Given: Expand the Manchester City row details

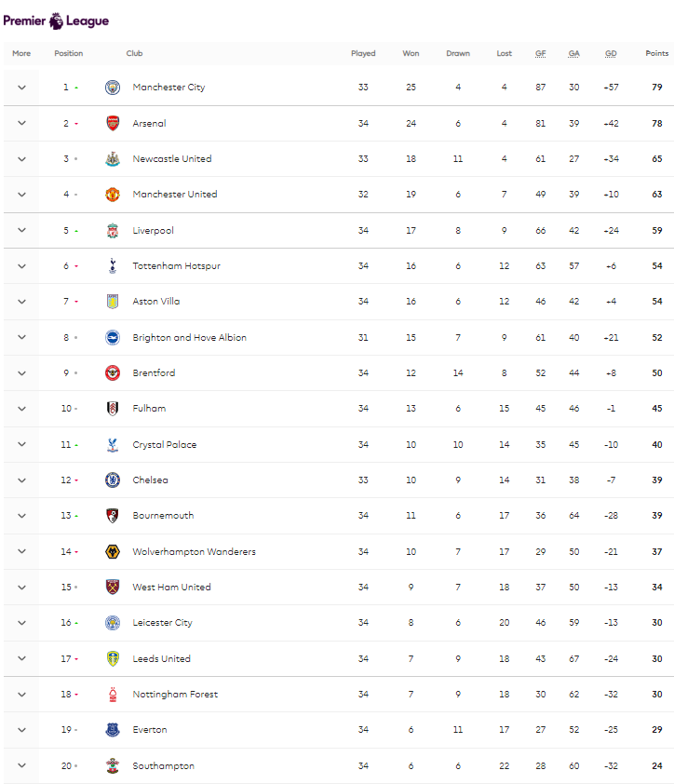Looking at the screenshot, I should (21, 88).
